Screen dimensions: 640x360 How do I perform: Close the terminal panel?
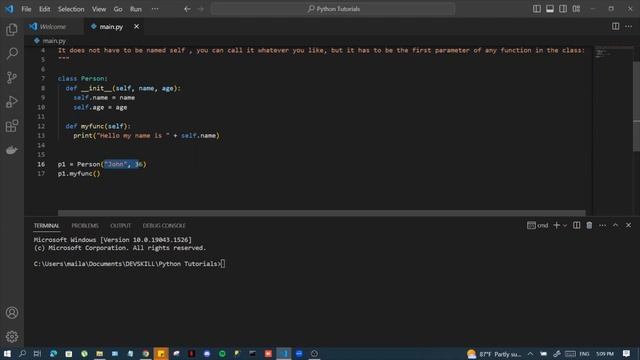tap(628, 225)
